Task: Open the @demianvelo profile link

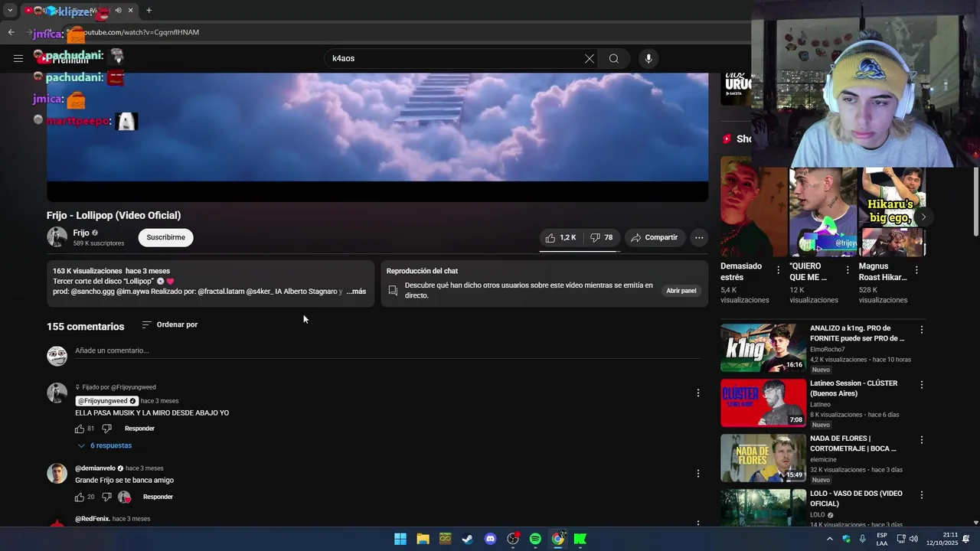Action: [x=95, y=468]
